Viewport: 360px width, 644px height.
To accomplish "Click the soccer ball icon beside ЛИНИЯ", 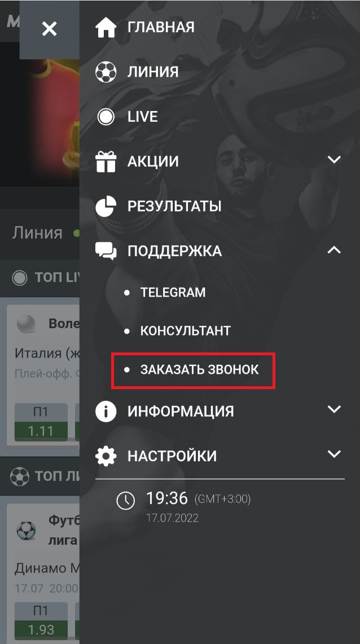I will [x=106, y=72].
